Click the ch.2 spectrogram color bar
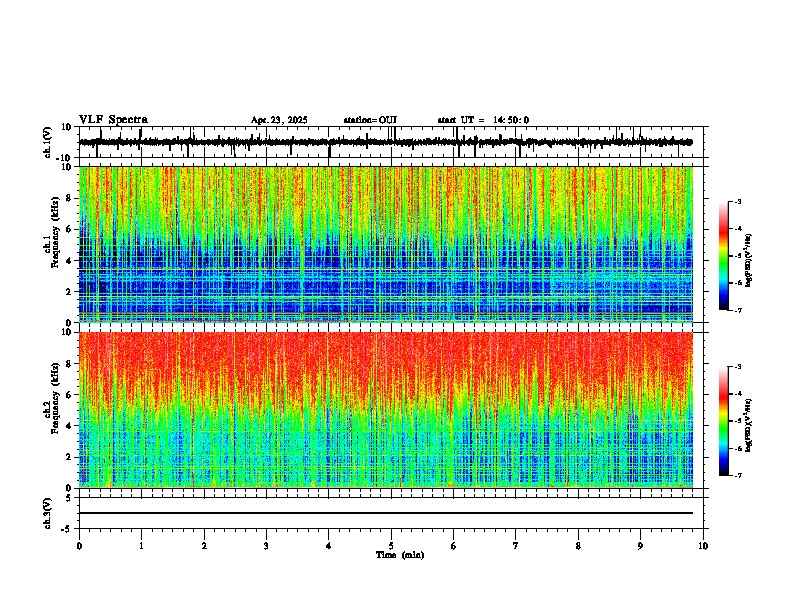The image size is (792, 612). click(723, 421)
